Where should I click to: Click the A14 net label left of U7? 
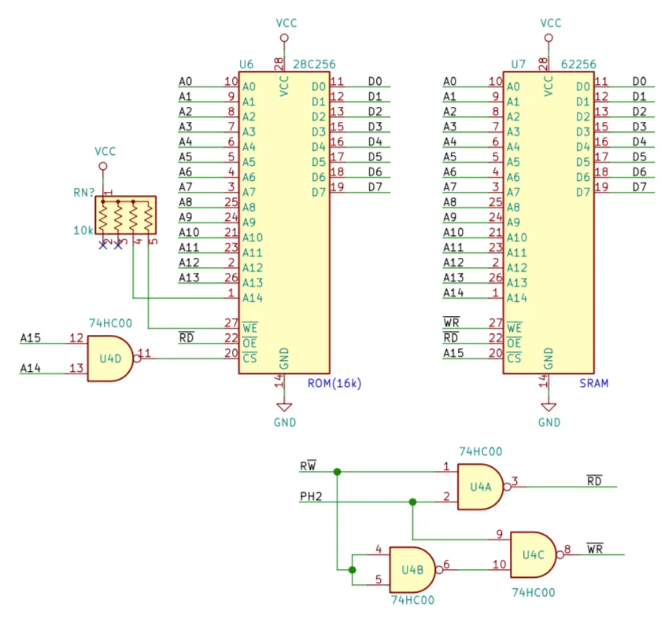point(453,292)
